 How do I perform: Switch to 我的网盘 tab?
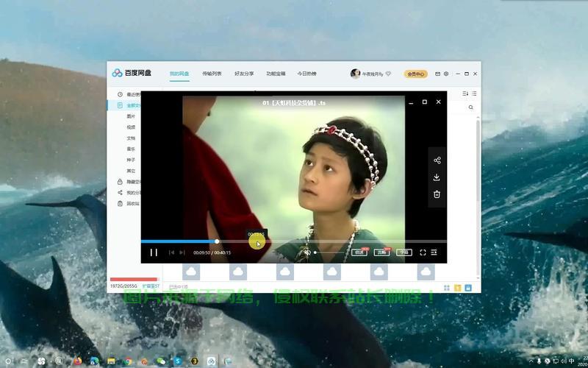coord(179,74)
